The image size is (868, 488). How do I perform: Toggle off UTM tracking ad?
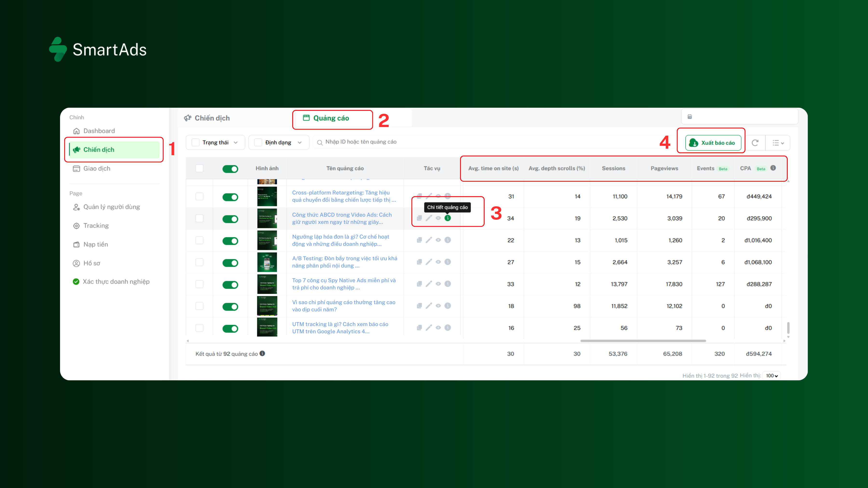coord(230,328)
